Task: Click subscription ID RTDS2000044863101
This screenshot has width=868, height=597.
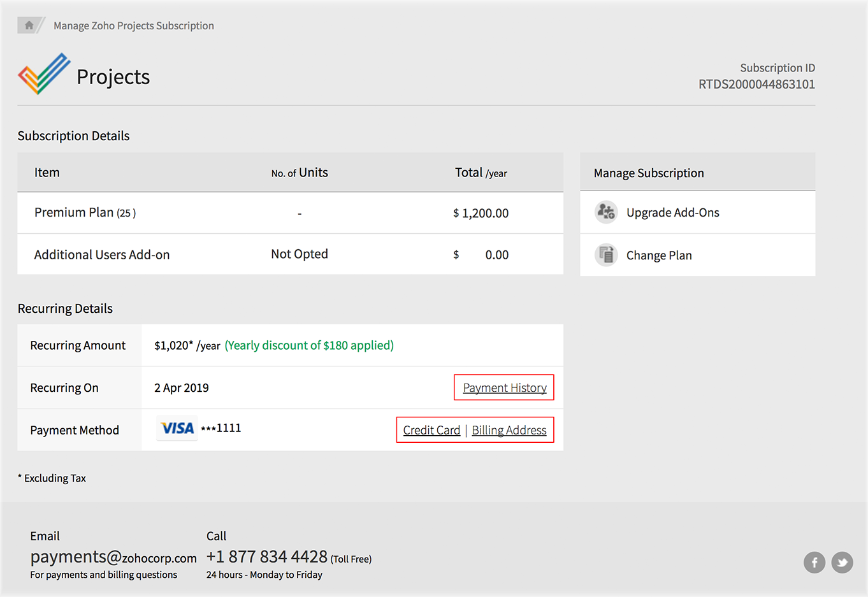Action: click(756, 84)
